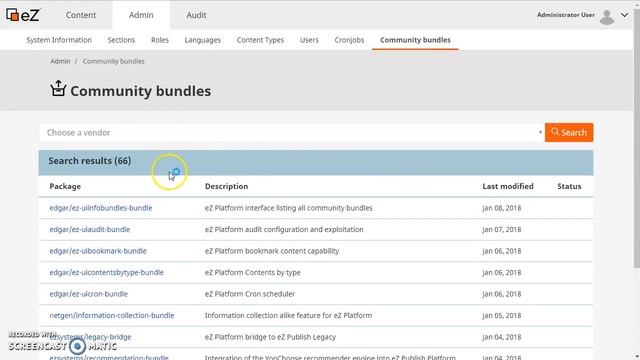Click description 'eZ Platform bookmark content capability'
The height and width of the screenshot is (360, 640).
[x=272, y=251]
